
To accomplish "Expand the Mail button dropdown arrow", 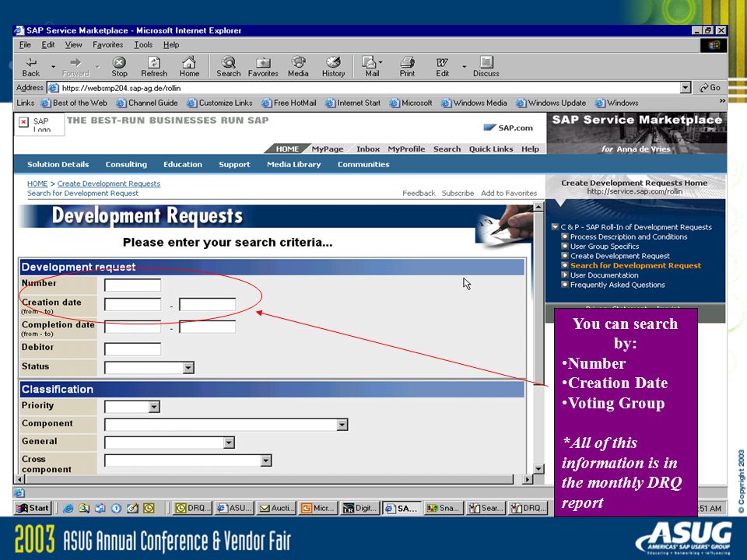I will click(381, 62).
